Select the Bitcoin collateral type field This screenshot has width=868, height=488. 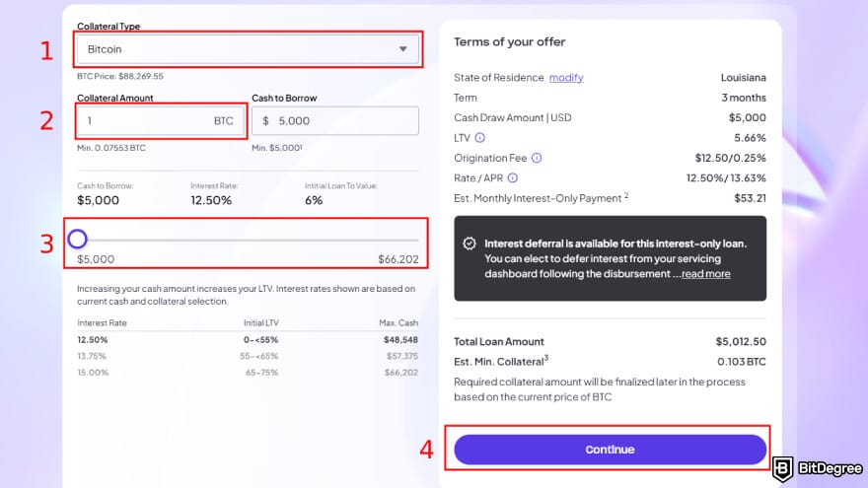[237, 49]
